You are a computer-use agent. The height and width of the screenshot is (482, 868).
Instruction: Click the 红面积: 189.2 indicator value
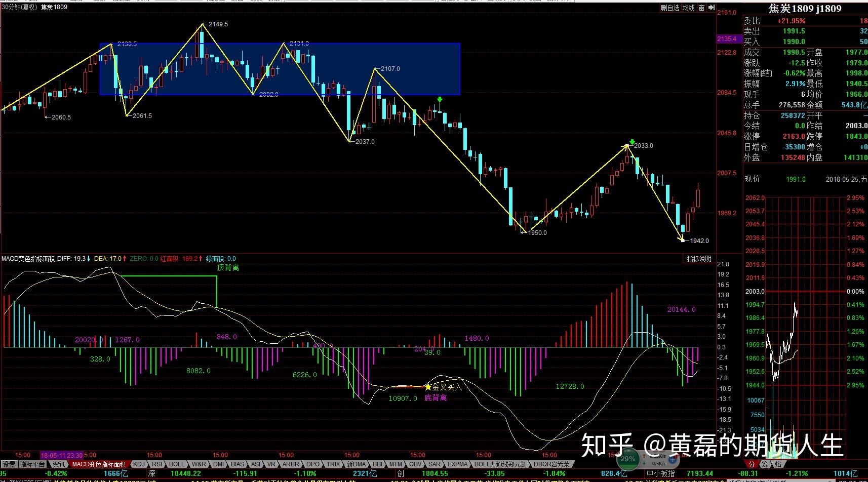(x=179, y=259)
